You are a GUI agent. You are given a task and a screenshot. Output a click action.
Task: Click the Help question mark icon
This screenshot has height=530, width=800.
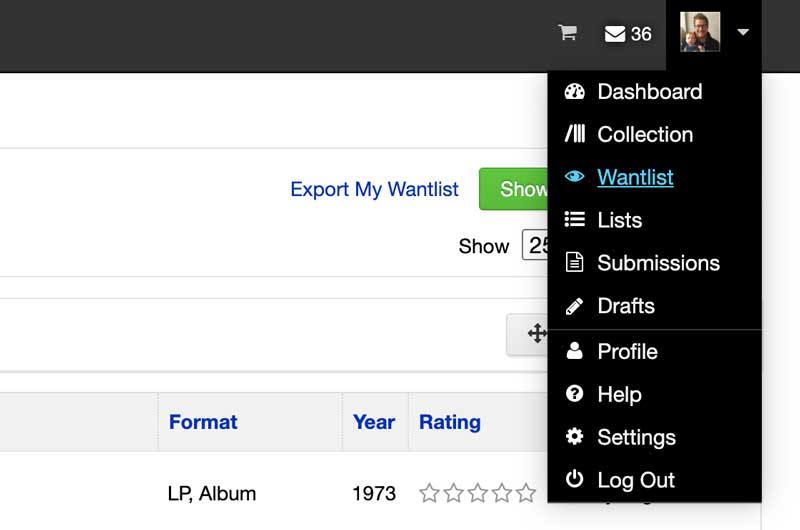574,394
